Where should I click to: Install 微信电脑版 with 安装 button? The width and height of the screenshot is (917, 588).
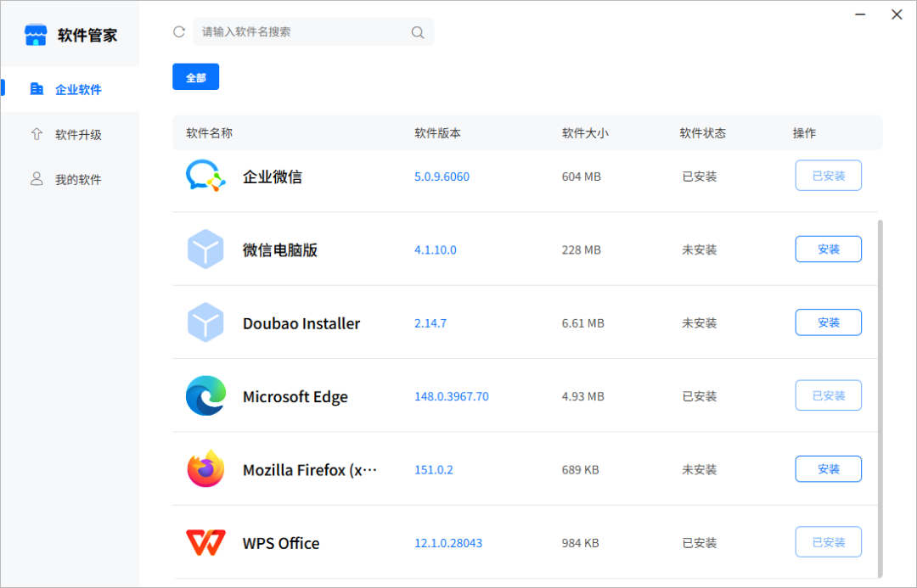(x=828, y=249)
